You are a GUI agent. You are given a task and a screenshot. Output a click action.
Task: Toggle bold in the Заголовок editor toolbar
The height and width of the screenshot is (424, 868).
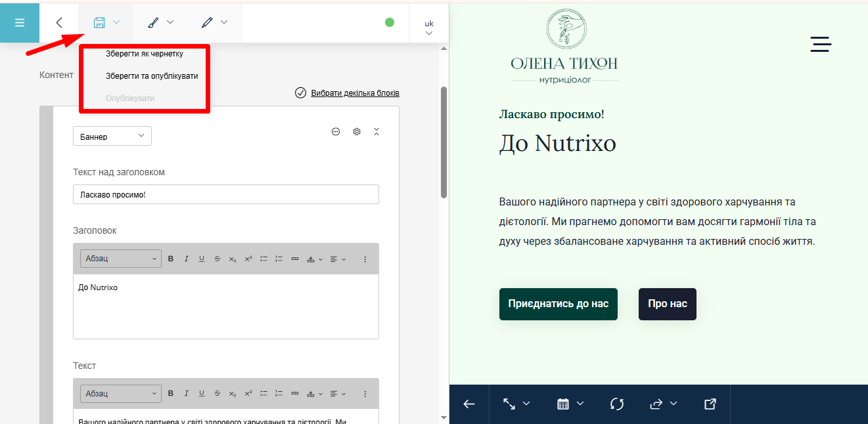171,259
